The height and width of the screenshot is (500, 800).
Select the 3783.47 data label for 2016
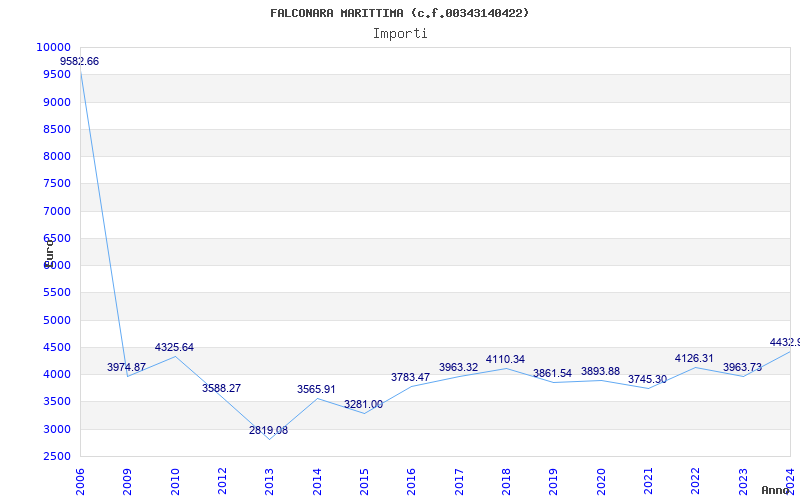point(411,378)
